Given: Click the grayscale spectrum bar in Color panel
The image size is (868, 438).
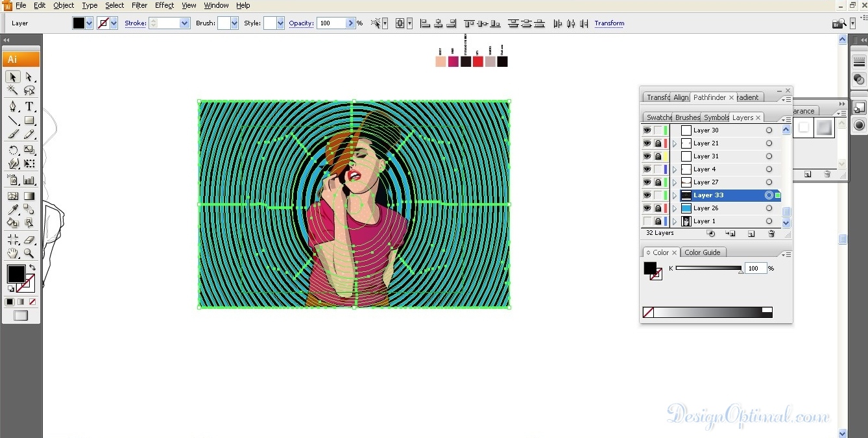Looking at the screenshot, I should [x=708, y=312].
